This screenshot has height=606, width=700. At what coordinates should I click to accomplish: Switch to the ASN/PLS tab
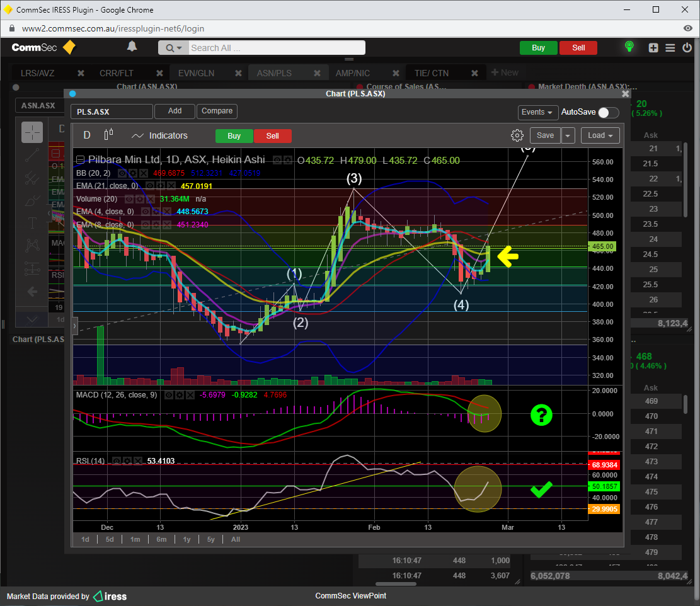coord(274,73)
